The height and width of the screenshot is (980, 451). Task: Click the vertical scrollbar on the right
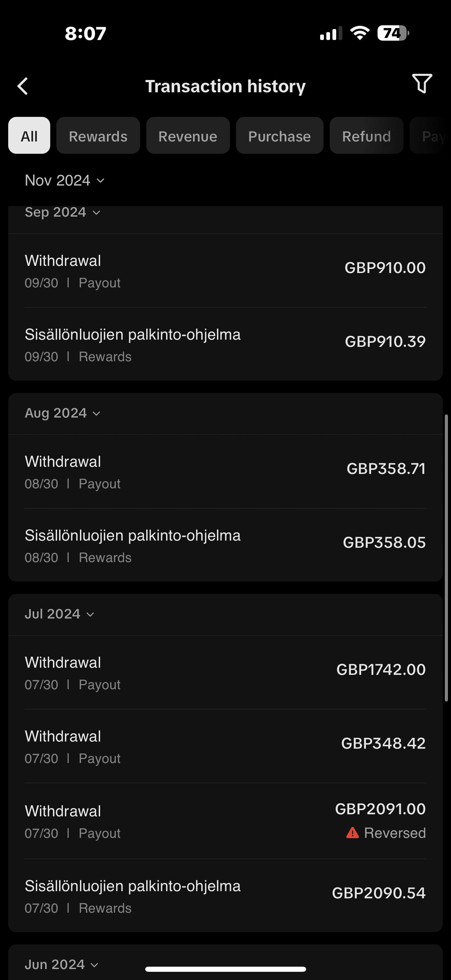click(x=447, y=558)
